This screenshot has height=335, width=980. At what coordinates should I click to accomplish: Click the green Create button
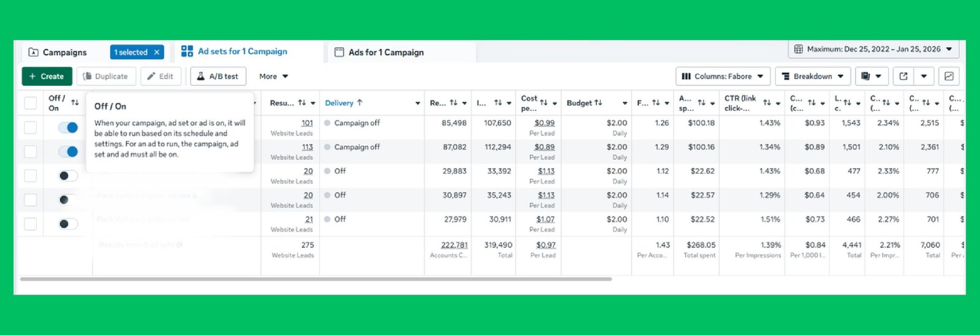coord(47,77)
